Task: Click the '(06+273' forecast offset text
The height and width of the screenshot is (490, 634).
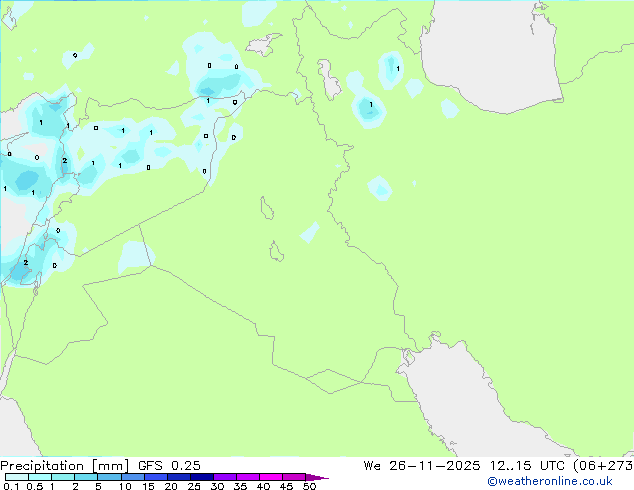Action: [x=603, y=466]
